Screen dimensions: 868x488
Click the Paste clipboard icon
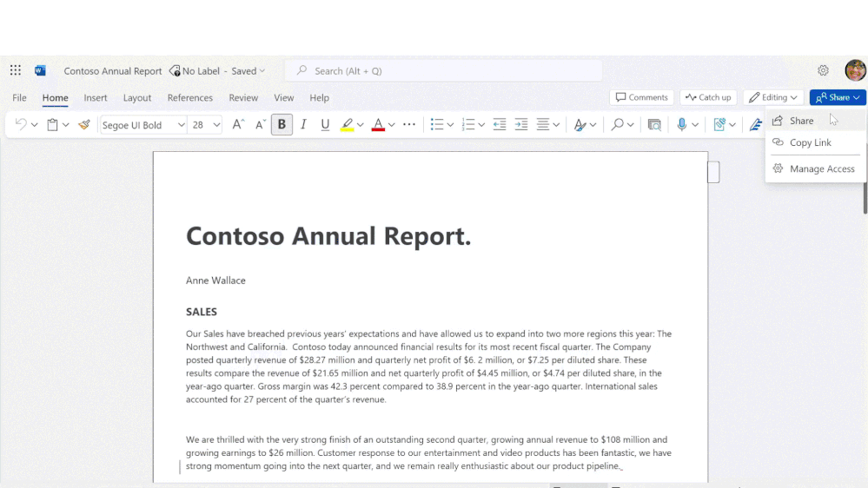click(52, 124)
